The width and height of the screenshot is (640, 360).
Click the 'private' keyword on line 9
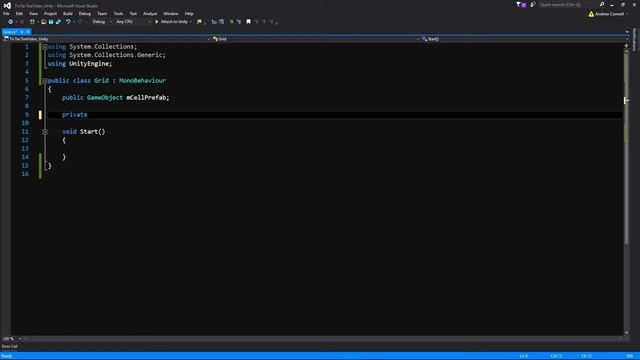coord(75,115)
